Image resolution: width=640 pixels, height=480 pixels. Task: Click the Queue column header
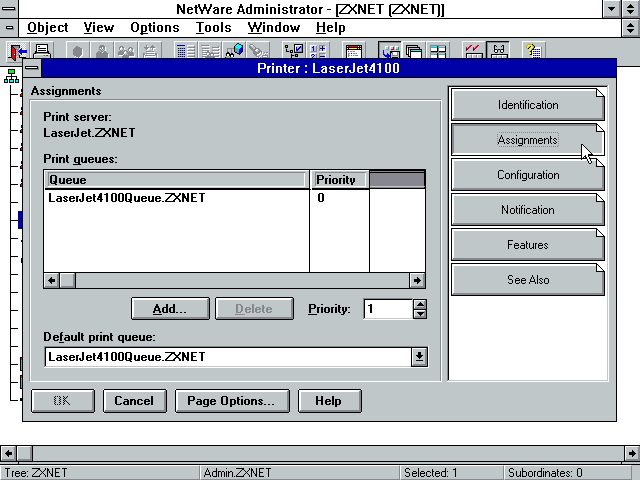(x=176, y=180)
